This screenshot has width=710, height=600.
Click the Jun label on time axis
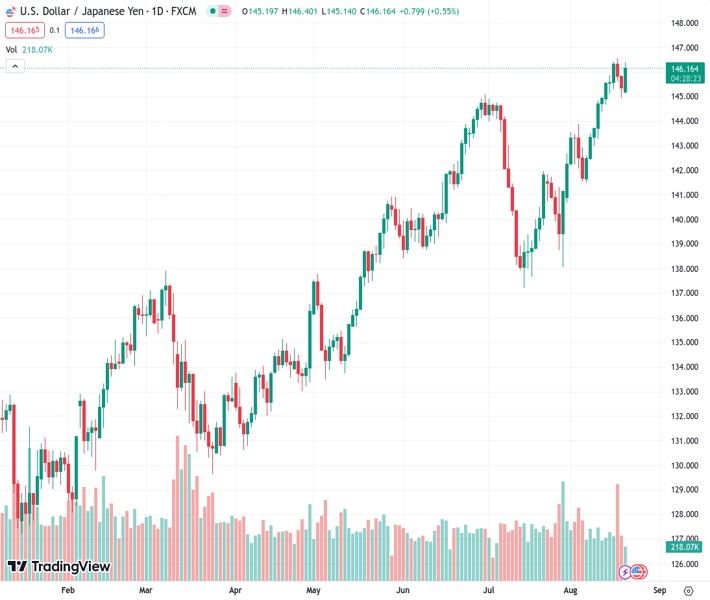(403, 591)
